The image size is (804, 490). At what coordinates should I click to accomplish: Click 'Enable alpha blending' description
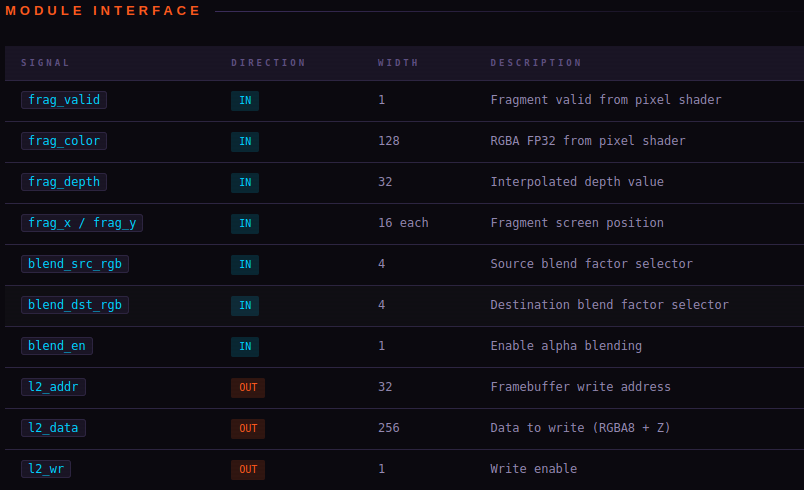tap(566, 346)
